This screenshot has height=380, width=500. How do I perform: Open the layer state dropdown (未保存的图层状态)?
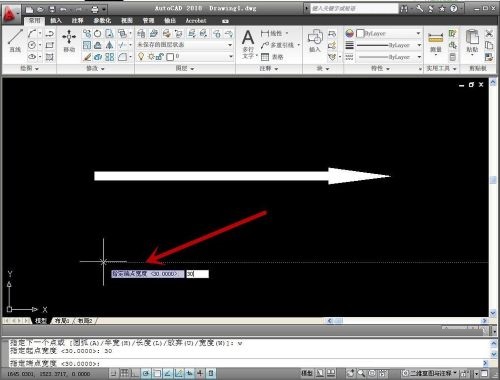tap(184, 45)
